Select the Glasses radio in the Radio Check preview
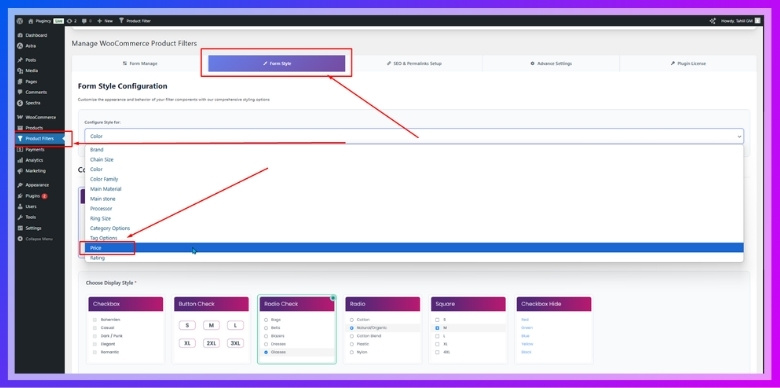 coord(266,352)
